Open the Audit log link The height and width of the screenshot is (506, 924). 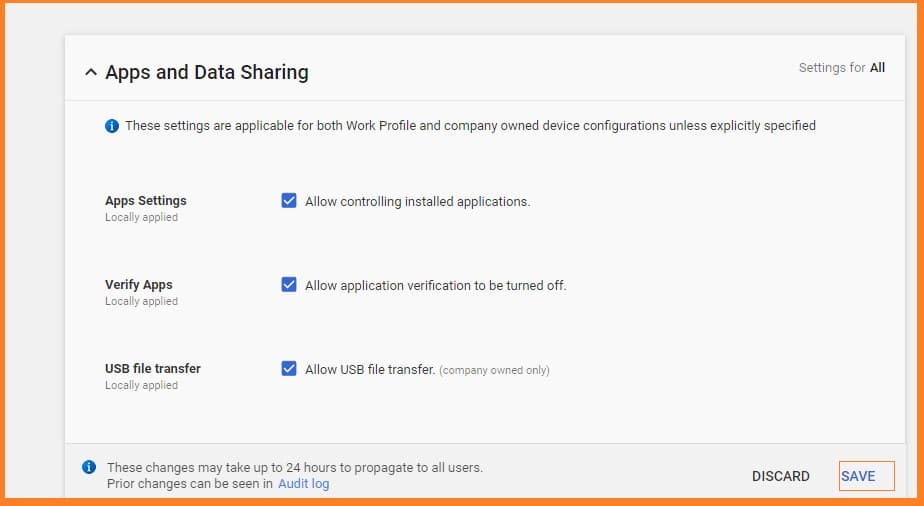[303, 484]
